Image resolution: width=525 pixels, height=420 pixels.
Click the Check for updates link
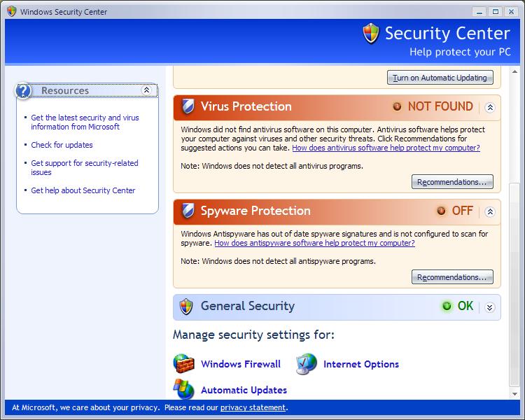click(62, 145)
